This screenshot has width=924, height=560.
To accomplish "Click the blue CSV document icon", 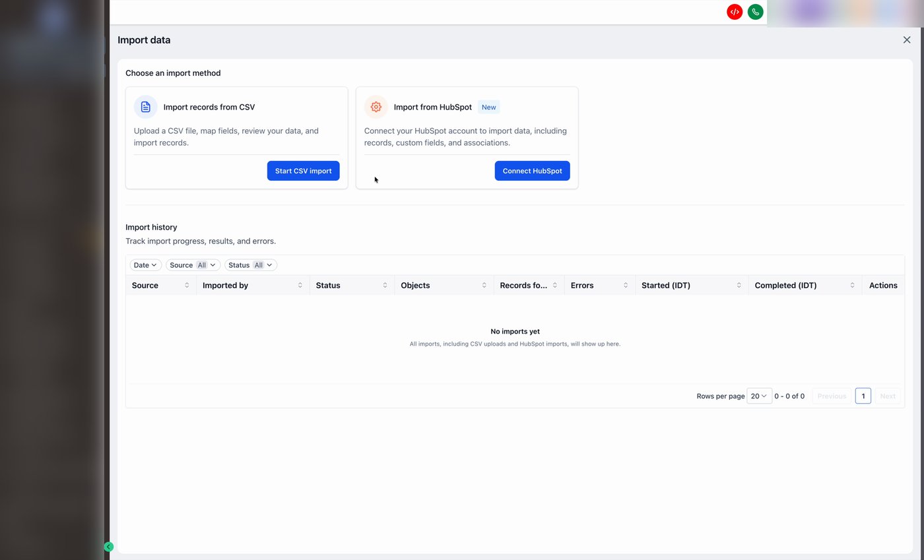I will [x=145, y=106].
